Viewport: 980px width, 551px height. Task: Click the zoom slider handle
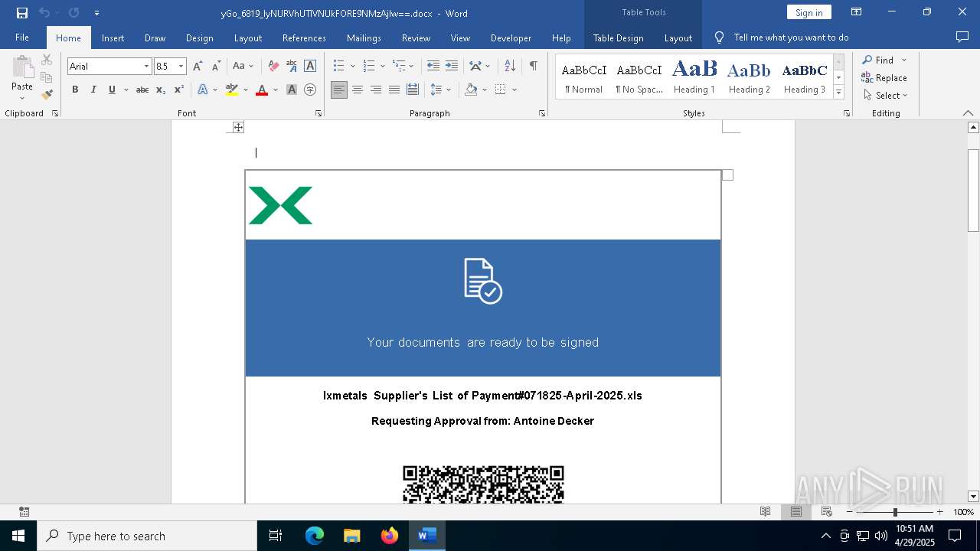point(894,512)
